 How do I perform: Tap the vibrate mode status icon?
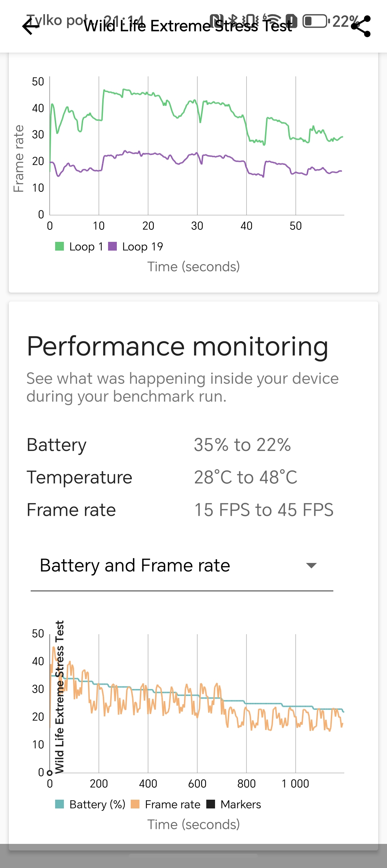tap(251, 21)
